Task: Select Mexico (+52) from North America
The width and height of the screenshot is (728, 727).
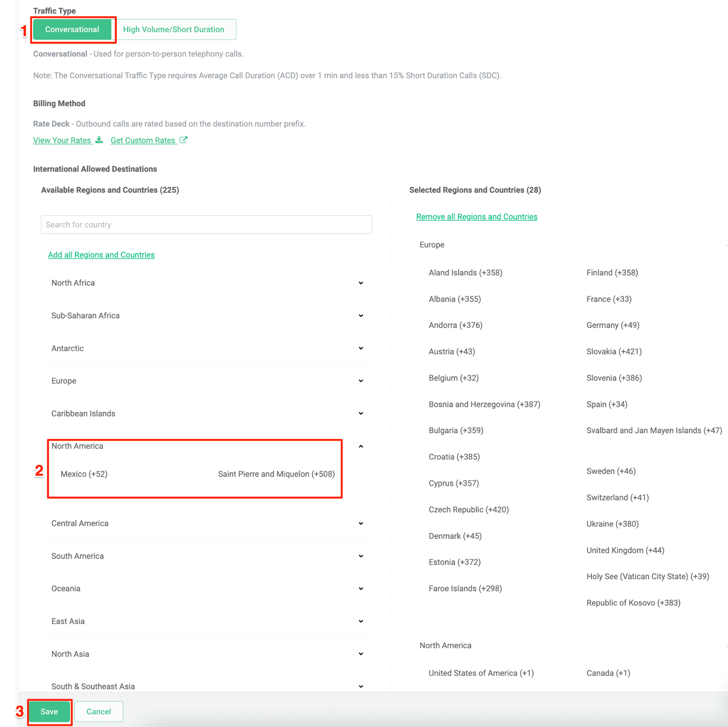Action: point(84,474)
